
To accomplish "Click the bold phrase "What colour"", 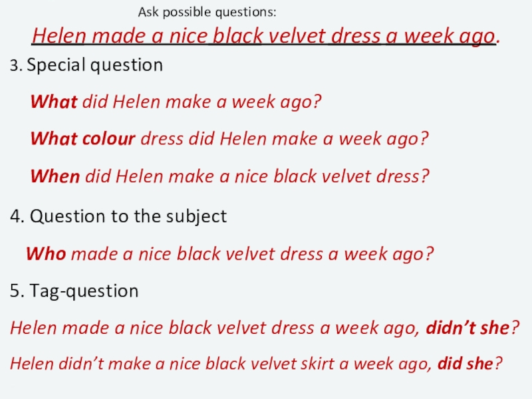I will point(83,139).
